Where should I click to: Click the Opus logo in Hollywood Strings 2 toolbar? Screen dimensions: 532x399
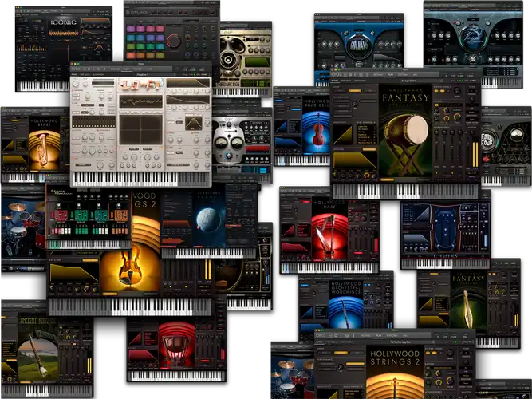tap(321, 335)
